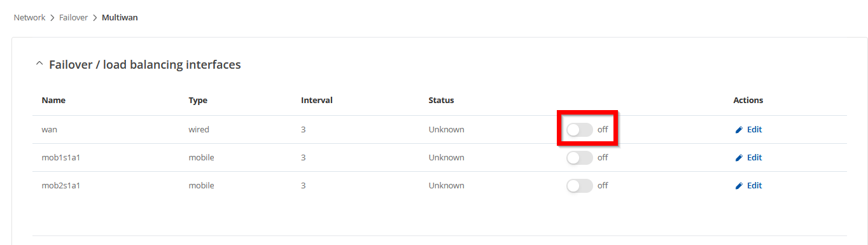Click the pencil icon for mob1s1a1

pos(739,158)
